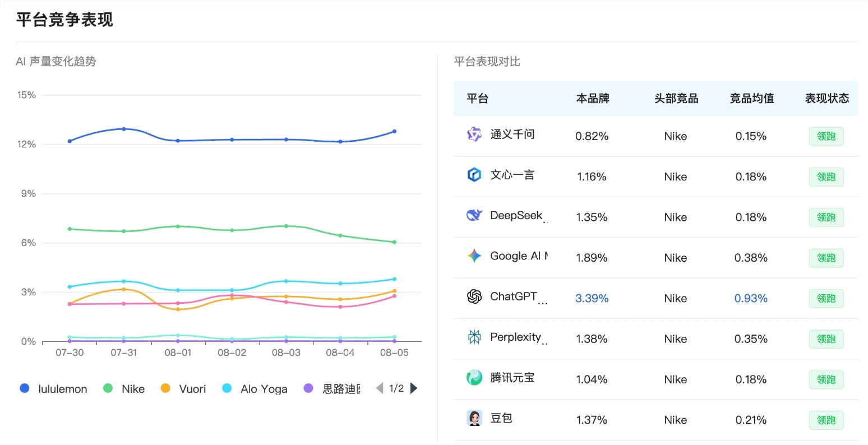Click the 平台竞争表现 heading
Viewport: 868px width, 445px height.
[x=64, y=20]
